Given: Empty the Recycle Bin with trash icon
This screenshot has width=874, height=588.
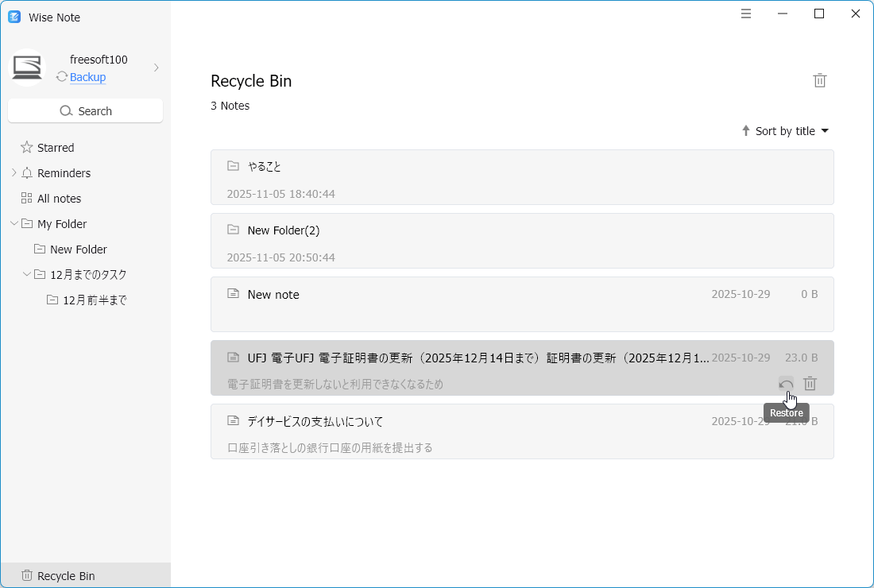Looking at the screenshot, I should (819, 80).
